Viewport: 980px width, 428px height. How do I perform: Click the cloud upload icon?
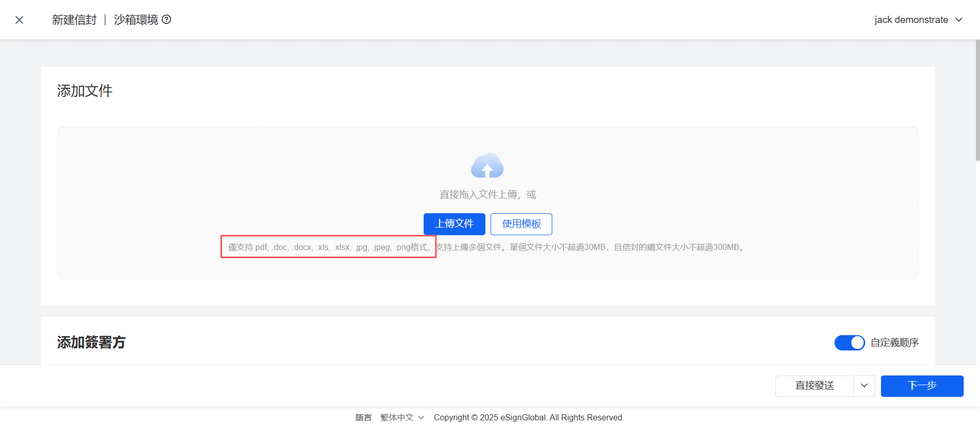tap(487, 166)
